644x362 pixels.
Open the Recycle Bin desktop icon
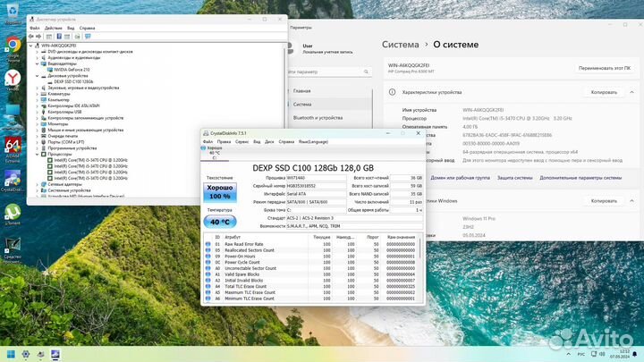[13, 13]
